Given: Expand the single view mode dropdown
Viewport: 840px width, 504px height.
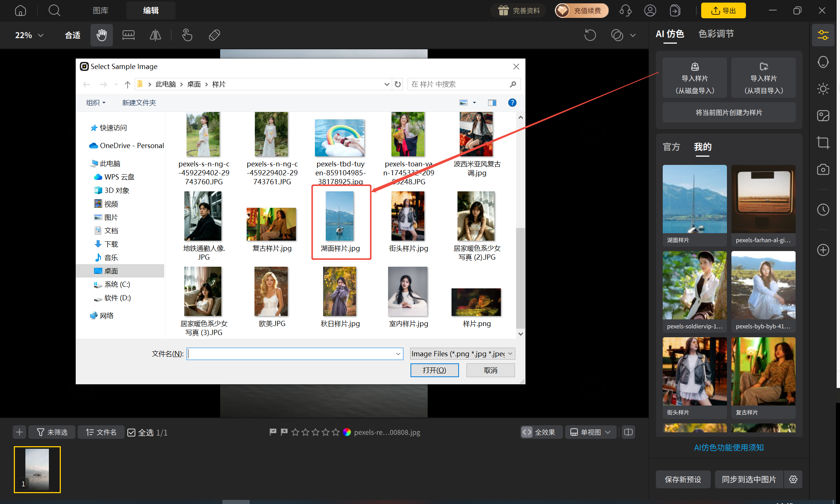Looking at the screenshot, I should point(590,432).
